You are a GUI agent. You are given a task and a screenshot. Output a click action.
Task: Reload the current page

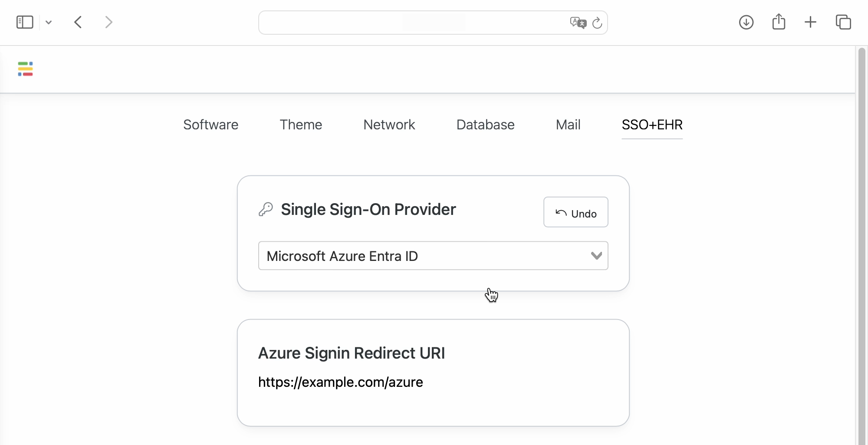tap(597, 23)
